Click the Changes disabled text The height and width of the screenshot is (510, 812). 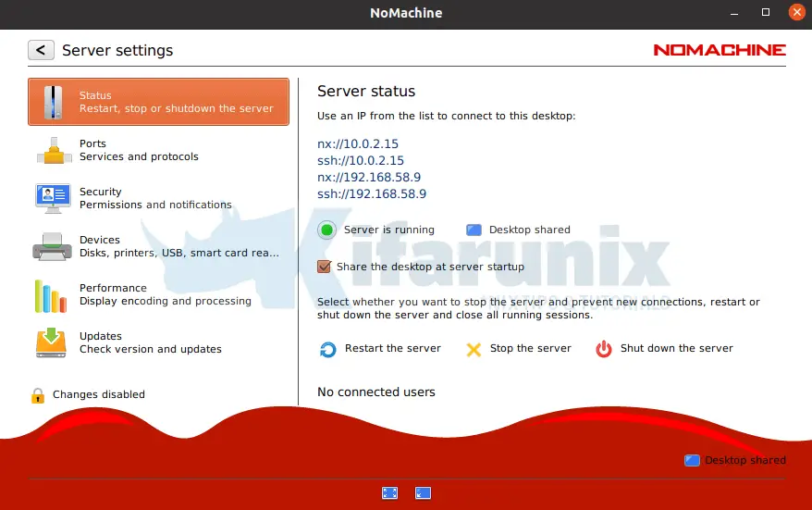[99, 394]
